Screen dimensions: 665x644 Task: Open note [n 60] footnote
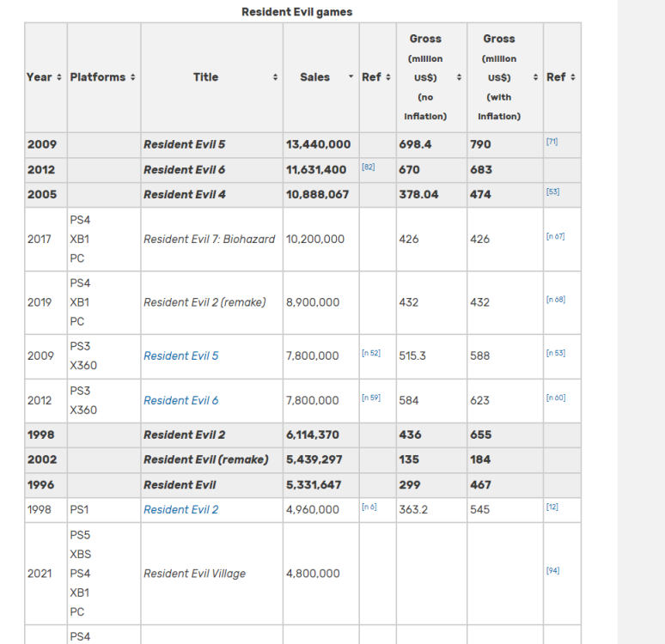coord(556,398)
